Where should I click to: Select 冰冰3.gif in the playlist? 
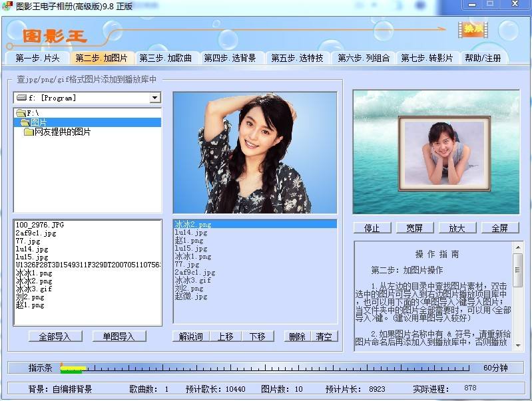(x=192, y=281)
